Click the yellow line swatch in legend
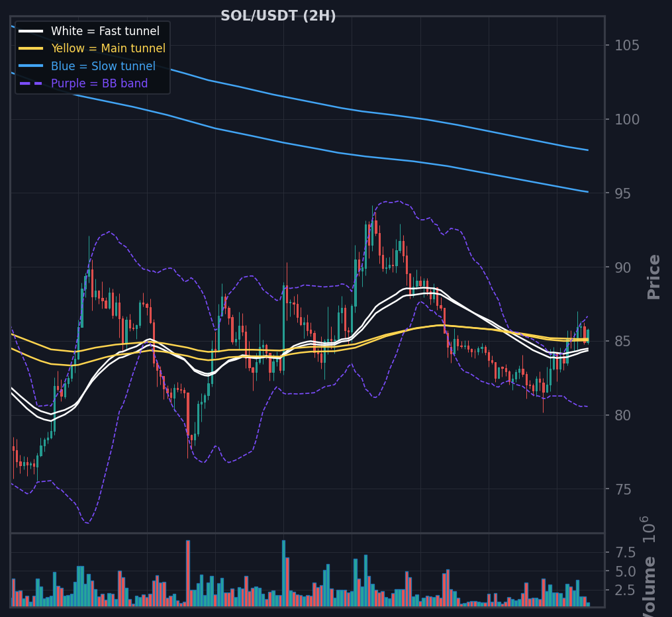This screenshot has height=617, width=672. pyautogui.click(x=31, y=48)
